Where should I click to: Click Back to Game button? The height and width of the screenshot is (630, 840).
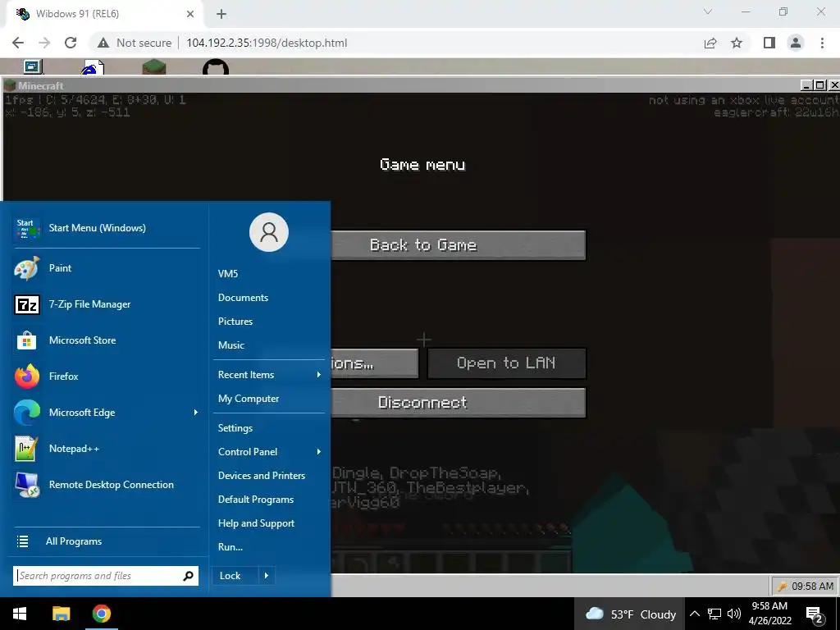(x=459, y=244)
